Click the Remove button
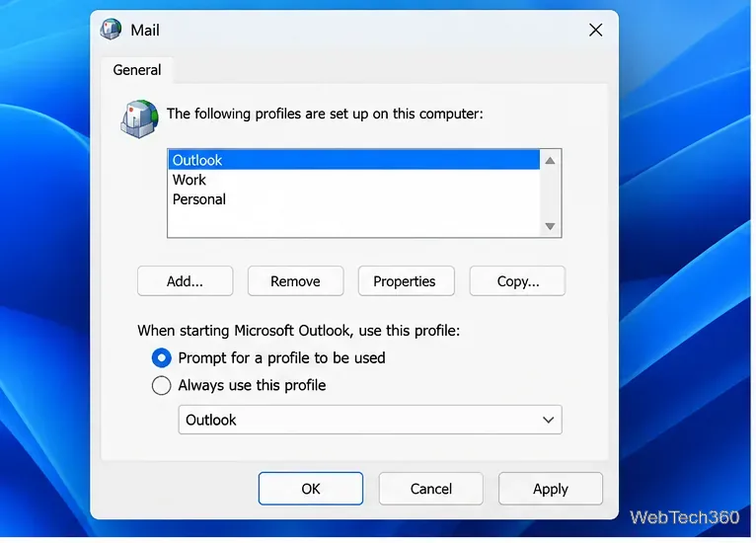Screen dimensions: 756x543 (x=295, y=281)
